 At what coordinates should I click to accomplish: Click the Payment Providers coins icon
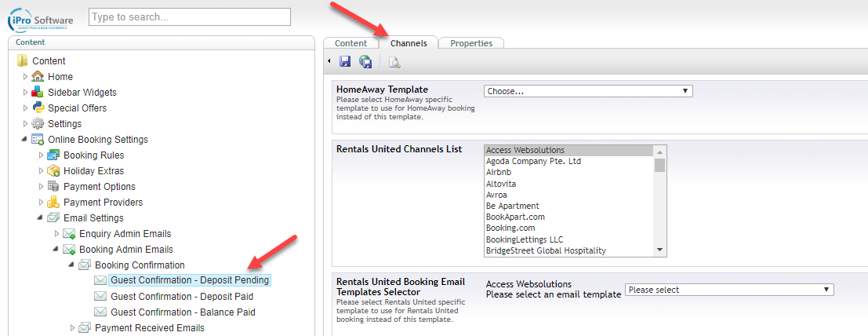[53, 202]
